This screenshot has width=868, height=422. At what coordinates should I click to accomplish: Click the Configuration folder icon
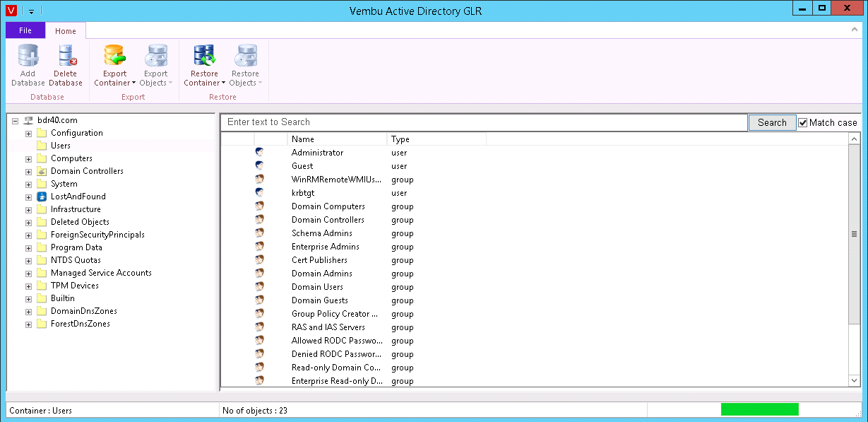(x=41, y=133)
